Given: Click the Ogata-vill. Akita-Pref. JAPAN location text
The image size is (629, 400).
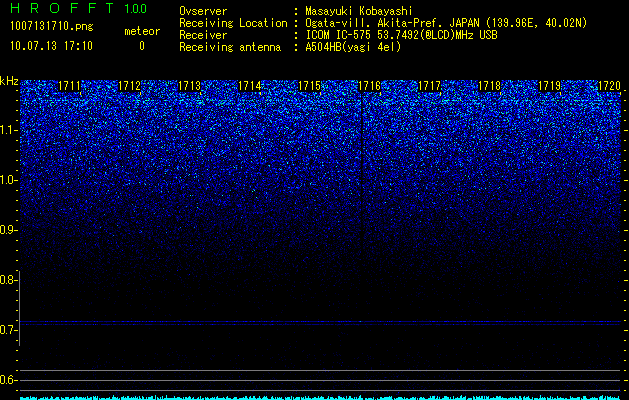Looking at the screenshot, I should pos(446,23).
